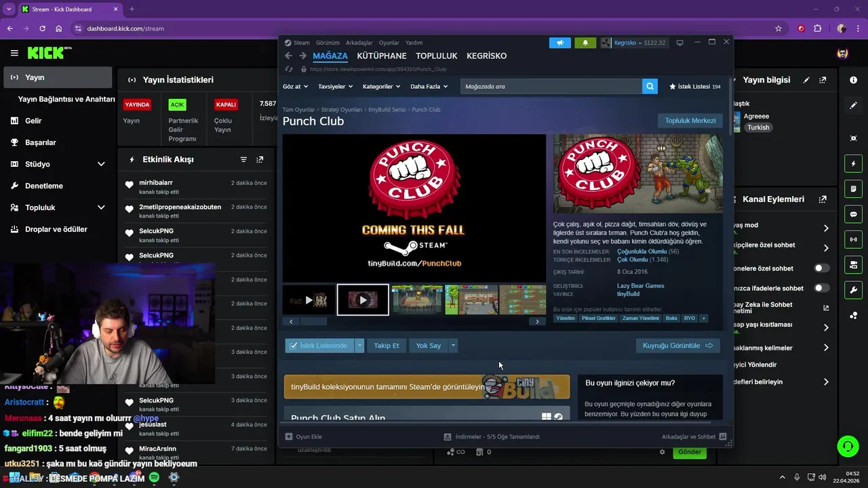Select the second trailer video thumbnail
The width and height of the screenshot is (868, 488).
[363, 300]
